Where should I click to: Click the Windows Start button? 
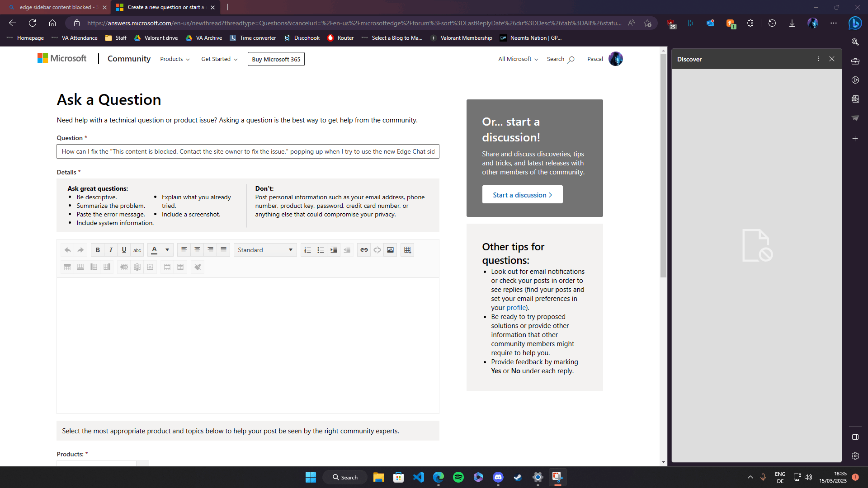(x=311, y=477)
